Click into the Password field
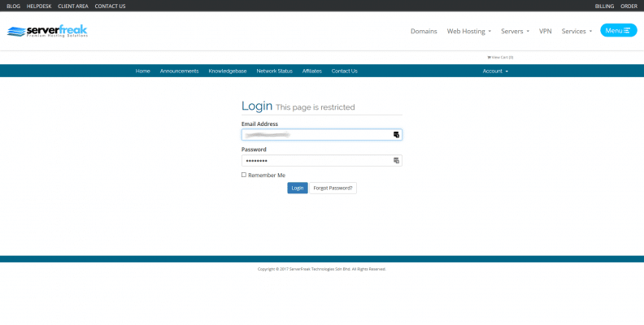Screen dimensions: 644x325 pos(315,161)
